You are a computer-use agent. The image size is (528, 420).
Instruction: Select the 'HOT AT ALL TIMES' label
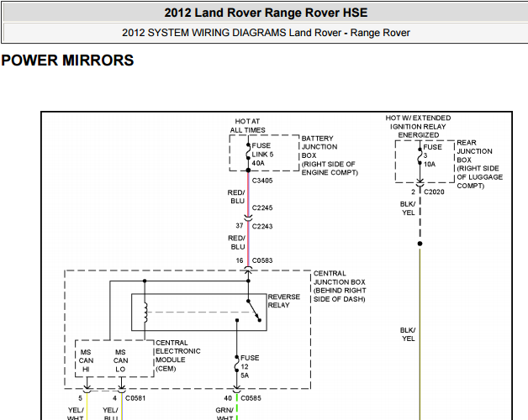247,125
